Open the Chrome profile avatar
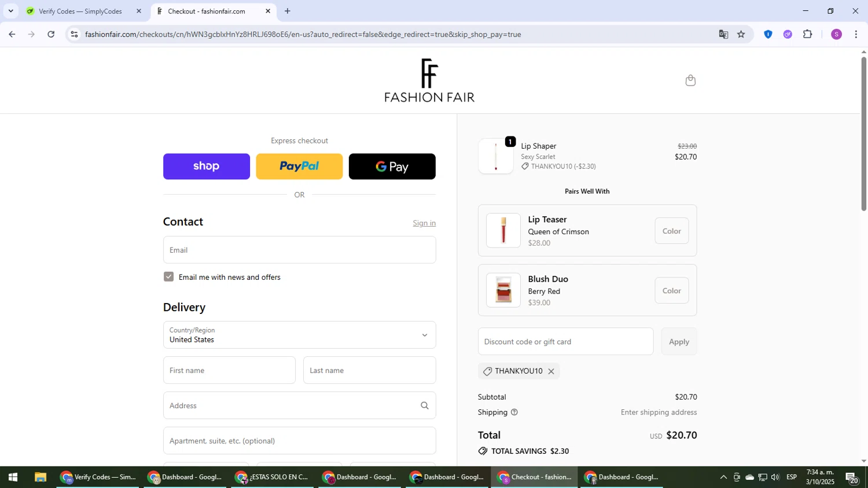Screen dimensions: 868x488 (x=836, y=34)
